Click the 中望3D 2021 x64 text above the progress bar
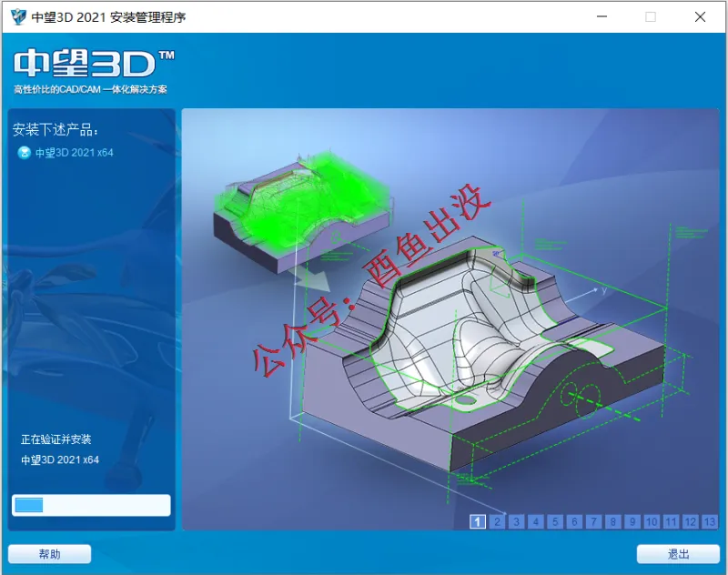The height and width of the screenshot is (575, 728). tap(60, 459)
